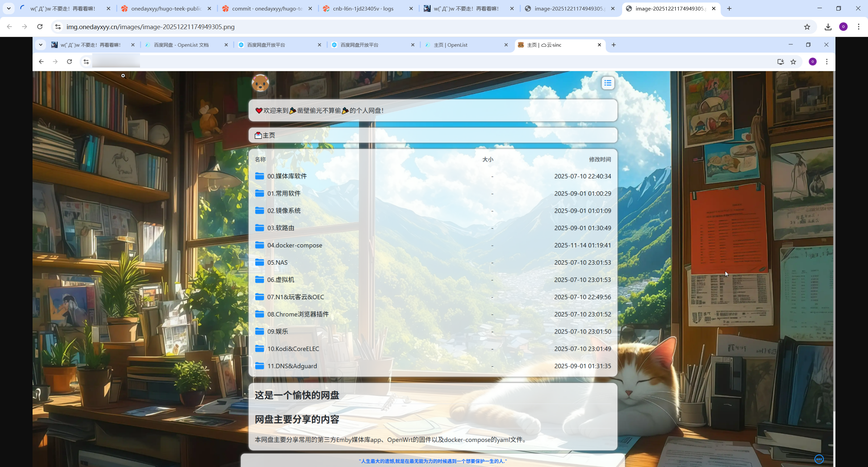View site information icon beside img.onedayxyy.cn URL
Image resolution: width=868 pixels, height=467 pixels.
[x=58, y=27]
